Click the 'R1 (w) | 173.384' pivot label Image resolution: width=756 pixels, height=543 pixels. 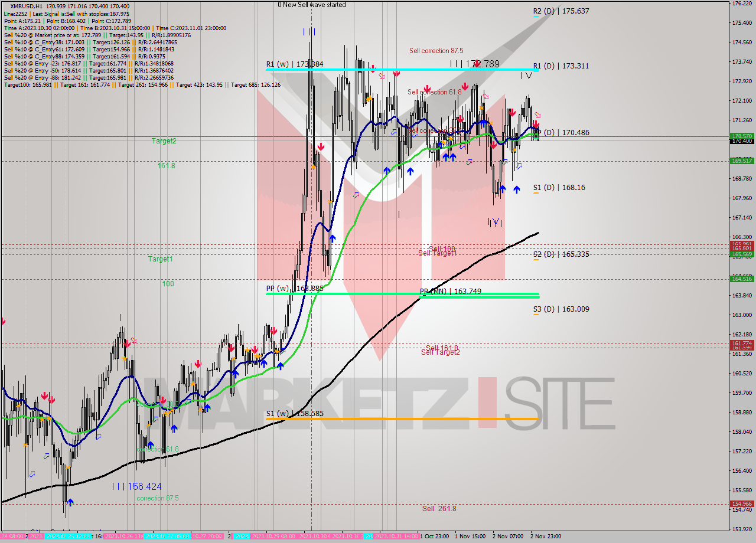(295, 63)
